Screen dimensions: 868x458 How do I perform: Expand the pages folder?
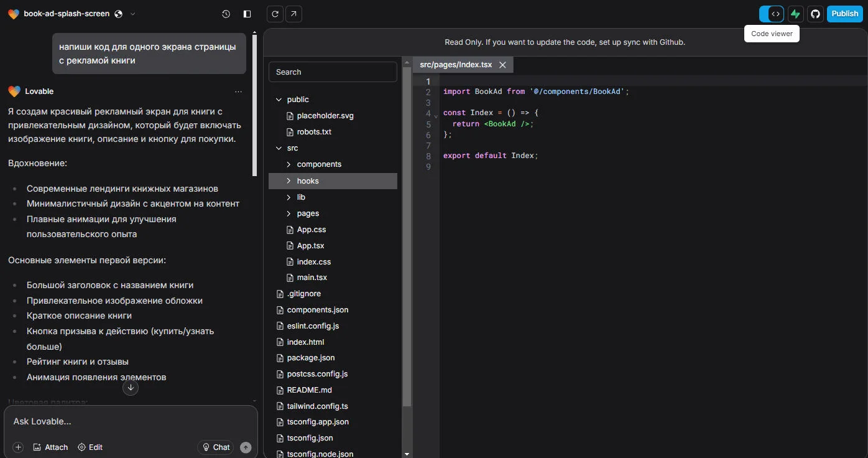307,213
